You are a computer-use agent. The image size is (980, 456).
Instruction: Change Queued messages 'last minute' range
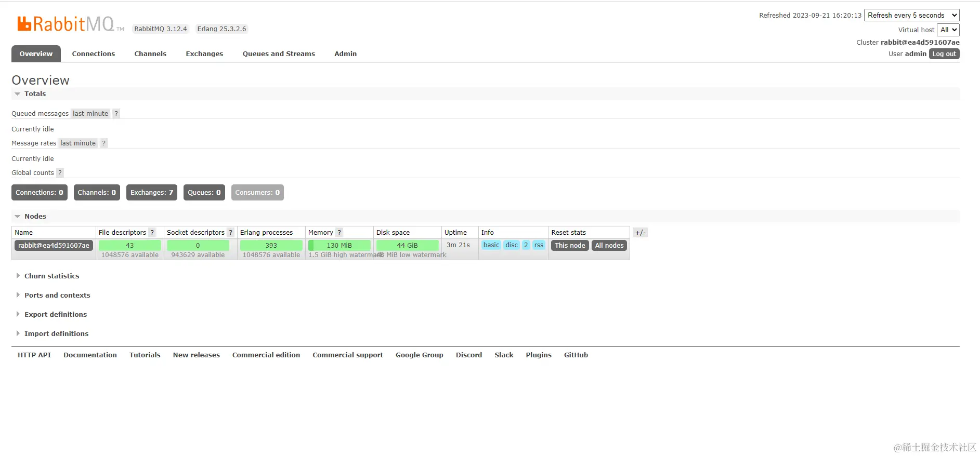[90, 114]
